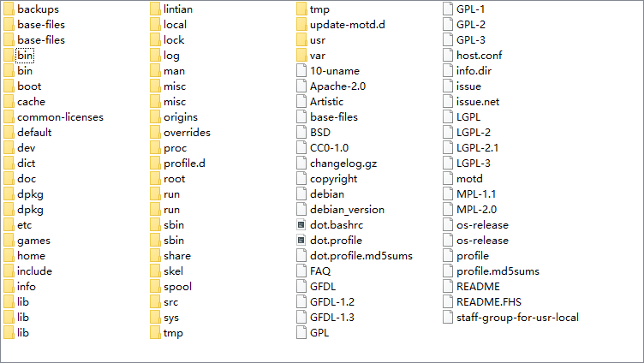Click the changelog.gz file icon
Viewport: 644px width, 363px height.
click(x=301, y=164)
